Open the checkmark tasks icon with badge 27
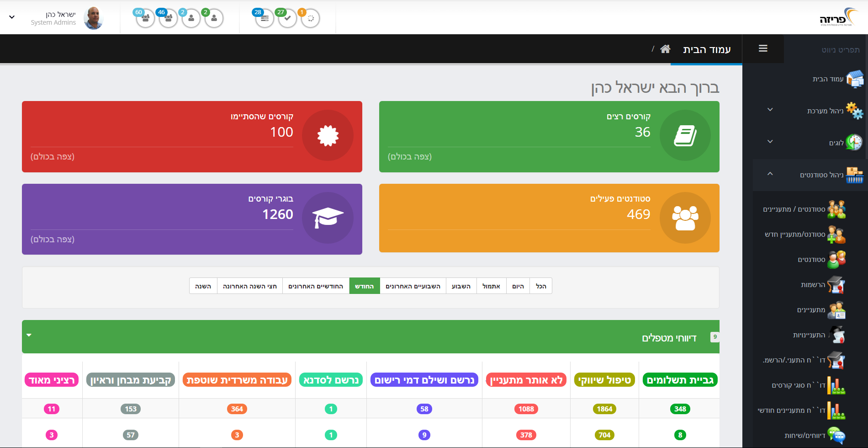Viewport: 868px width, 448px height. tap(287, 19)
